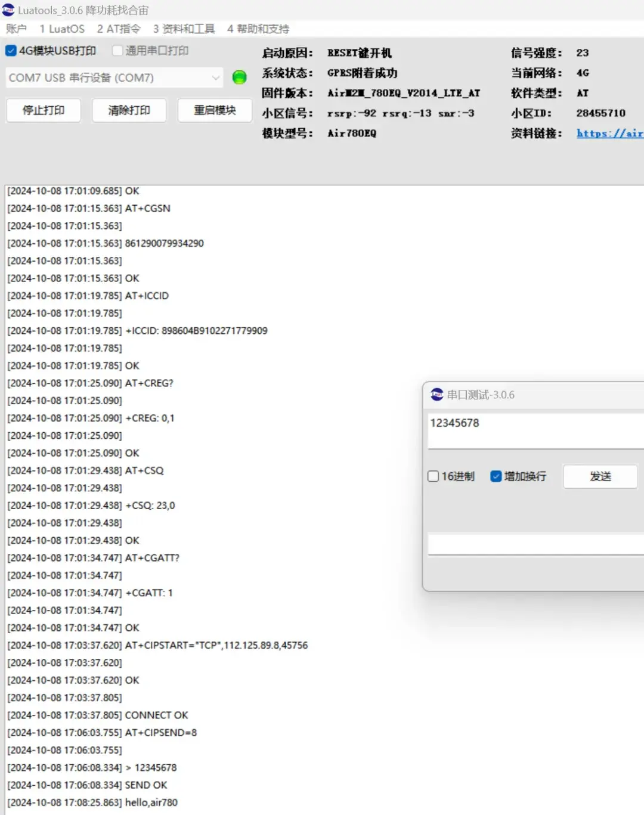The width and height of the screenshot is (644, 815).
Task: Click the green connection status indicator
Action: [239, 77]
